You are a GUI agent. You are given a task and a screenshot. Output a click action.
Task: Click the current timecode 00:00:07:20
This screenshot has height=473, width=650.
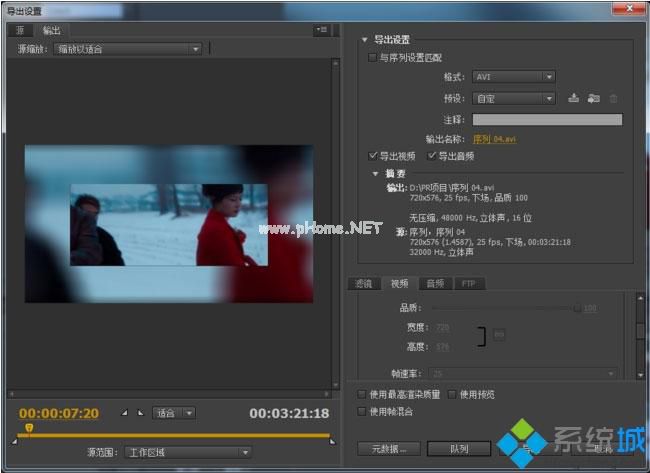coord(59,413)
